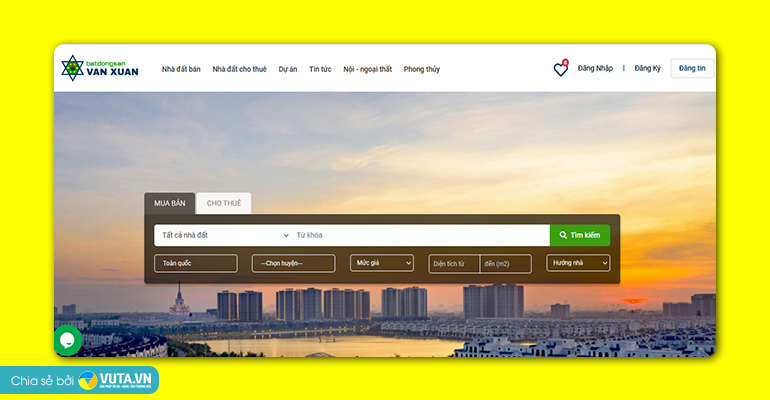Image resolution: width=770 pixels, height=400 pixels.
Task: Switch to the CHO THUÊ tab
Action: pyautogui.click(x=223, y=203)
